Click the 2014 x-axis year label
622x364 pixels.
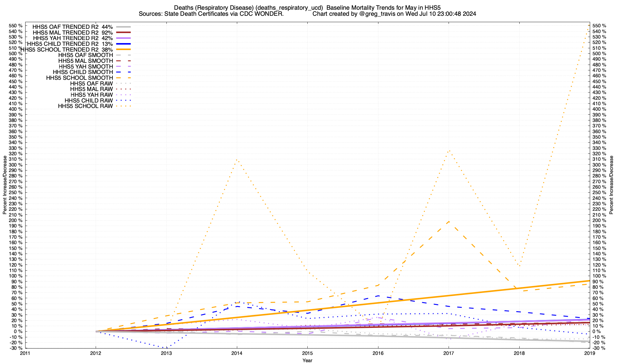(x=237, y=353)
